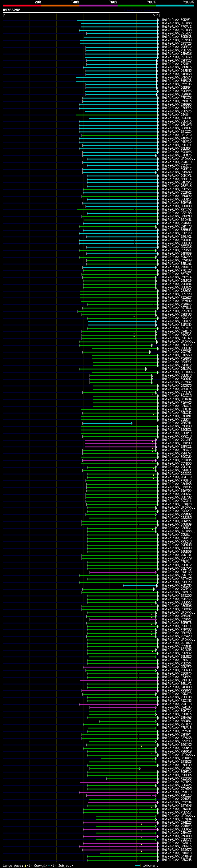Open hit UniRef100_B9FC21
197x868 pixels.
point(177,446)
